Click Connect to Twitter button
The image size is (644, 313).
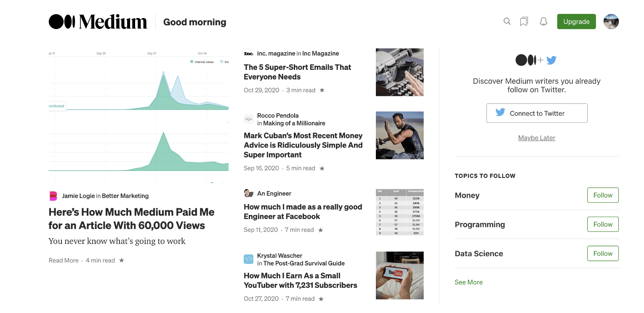[537, 113]
